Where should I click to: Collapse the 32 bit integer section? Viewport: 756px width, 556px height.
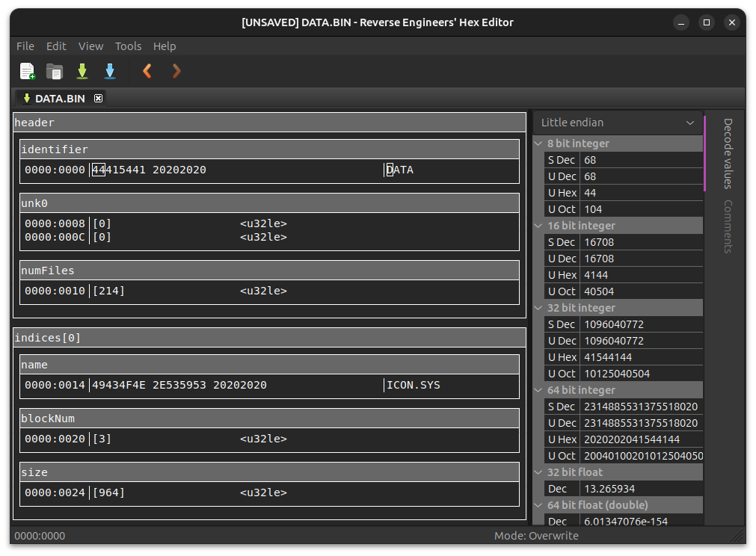tap(539, 308)
